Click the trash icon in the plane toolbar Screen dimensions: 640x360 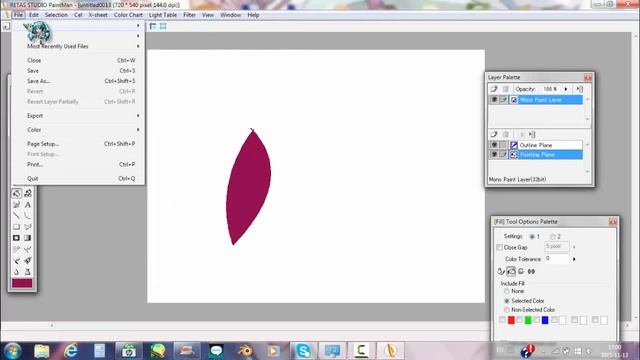point(506,134)
